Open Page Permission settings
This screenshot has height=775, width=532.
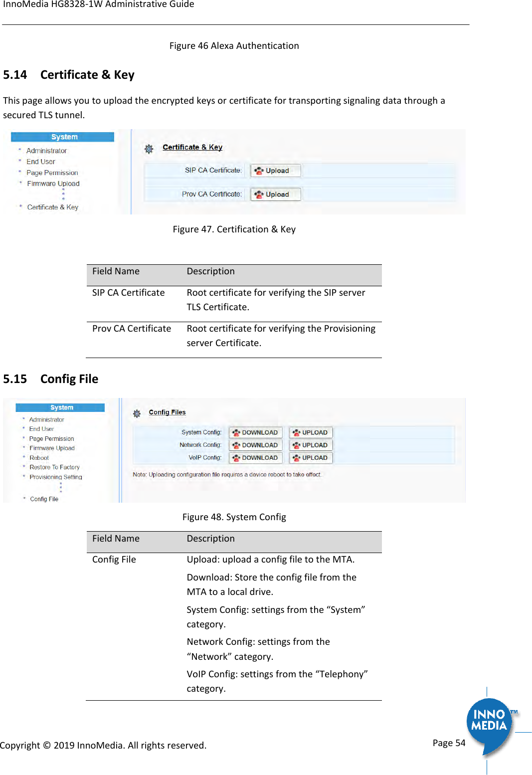(x=51, y=172)
